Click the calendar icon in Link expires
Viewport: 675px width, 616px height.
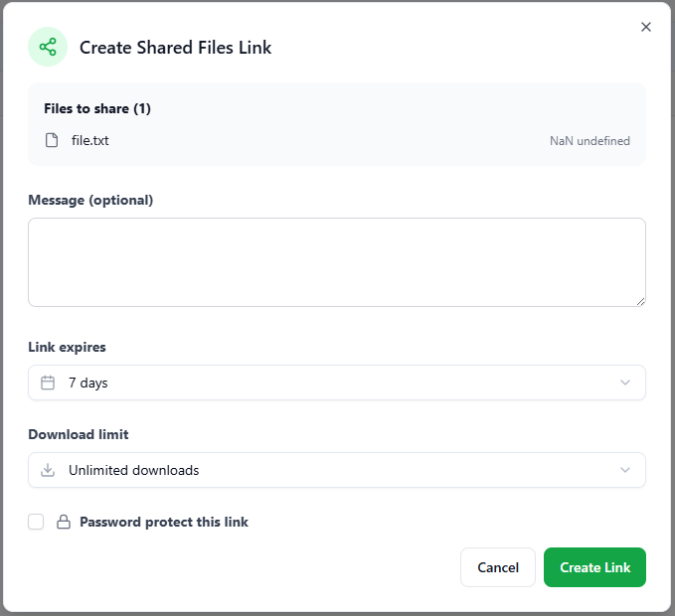(x=48, y=383)
